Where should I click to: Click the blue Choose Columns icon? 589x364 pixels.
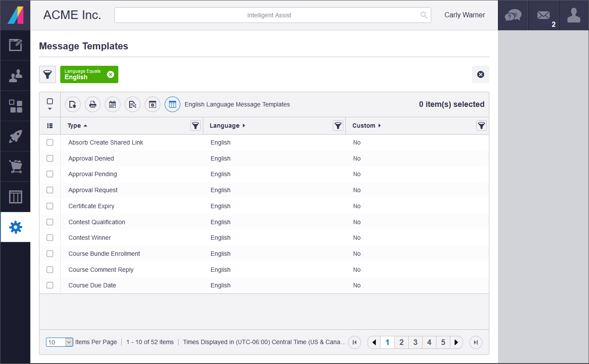point(172,104)
